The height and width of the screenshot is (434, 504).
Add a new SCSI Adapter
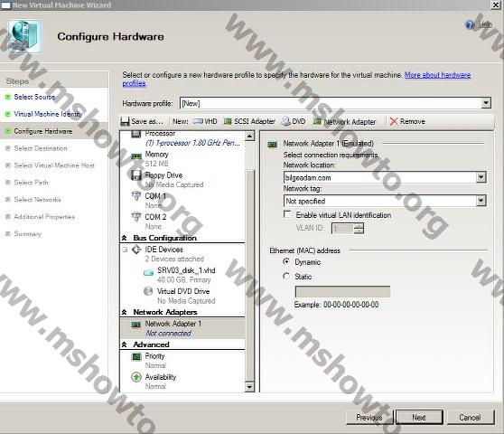pyautogui.click(x=249, y=121)
